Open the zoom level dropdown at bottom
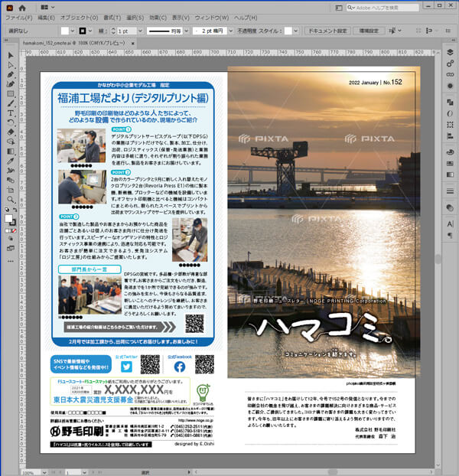The height and width of the screenshot is (476, 459). pos(44,473)
